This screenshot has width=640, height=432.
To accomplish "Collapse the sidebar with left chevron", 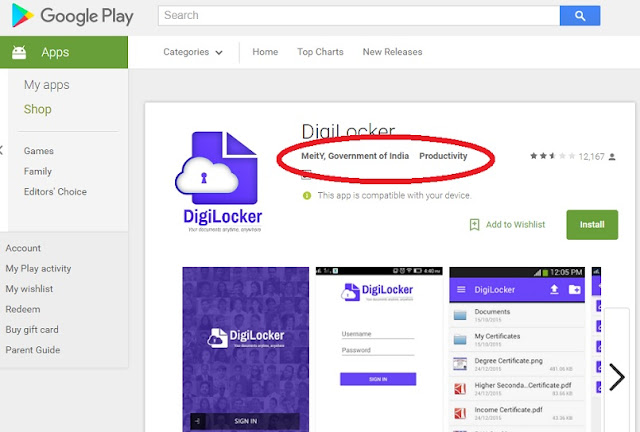I will pos(2,150).
